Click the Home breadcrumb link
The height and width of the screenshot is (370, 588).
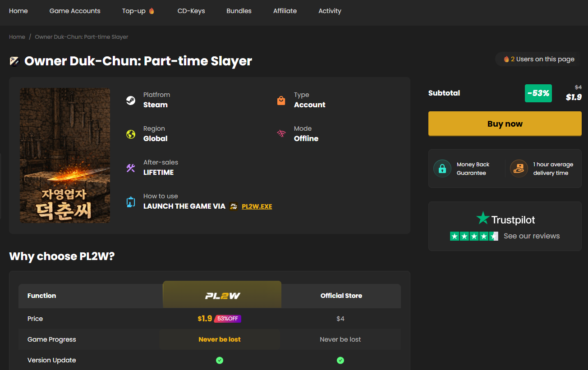point(17,37)
